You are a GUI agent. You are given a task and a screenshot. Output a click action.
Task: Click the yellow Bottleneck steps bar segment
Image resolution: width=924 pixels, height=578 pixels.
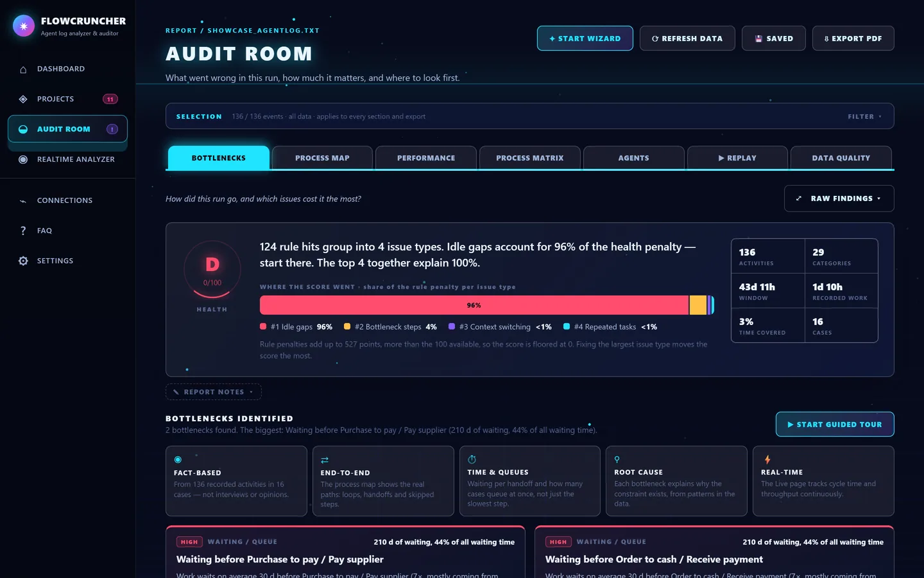697,305
